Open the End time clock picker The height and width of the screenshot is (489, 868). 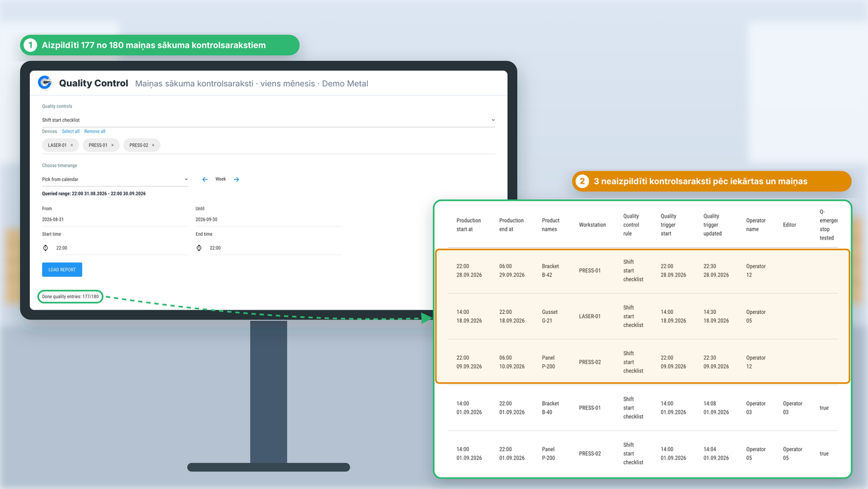(x=199, y=248)
